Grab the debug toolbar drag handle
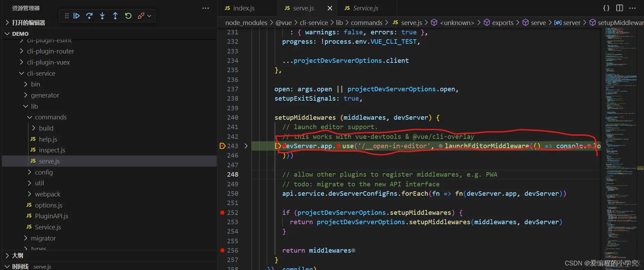 pyautogui.click(x=67, y=16)
